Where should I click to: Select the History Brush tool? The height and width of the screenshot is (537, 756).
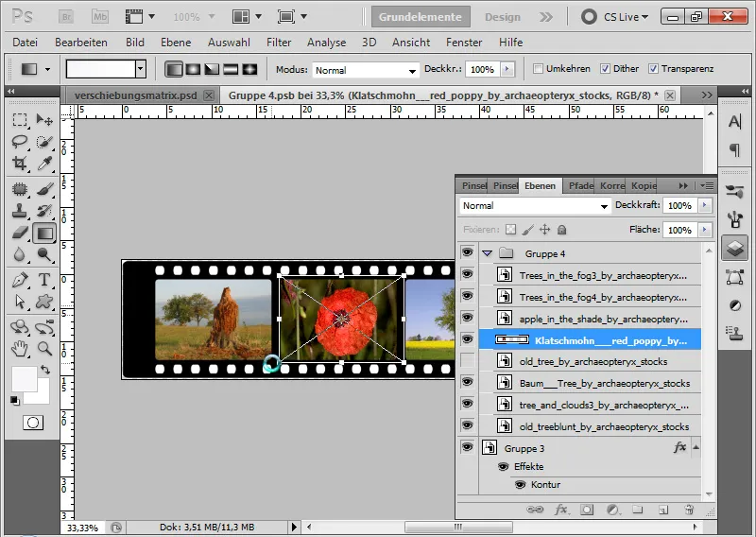[44, 211]
